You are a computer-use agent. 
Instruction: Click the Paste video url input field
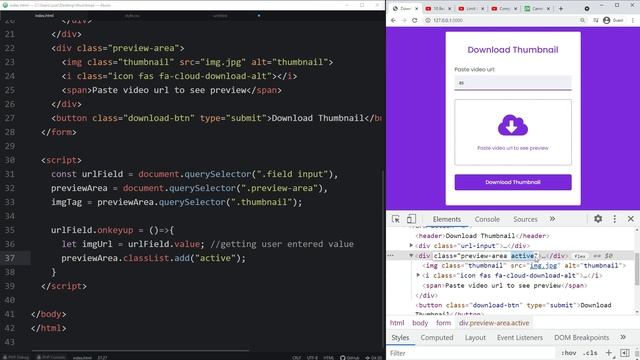[513, 82]
